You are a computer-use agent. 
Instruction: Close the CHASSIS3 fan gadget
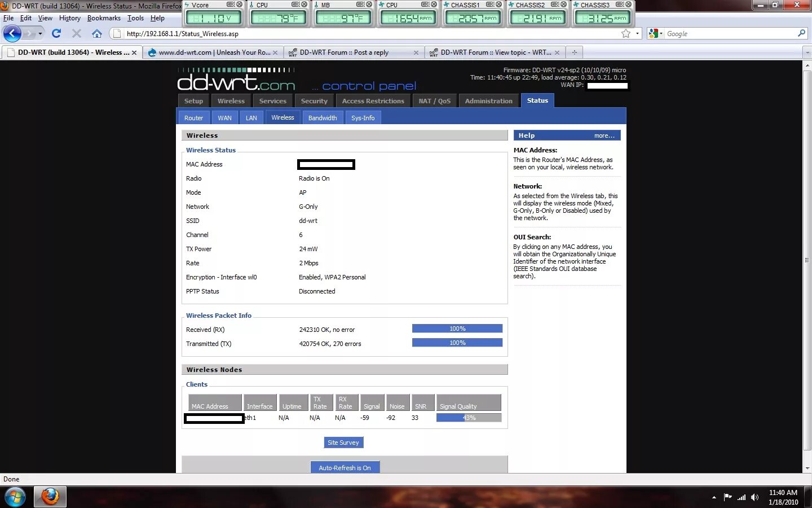[628, 5]
